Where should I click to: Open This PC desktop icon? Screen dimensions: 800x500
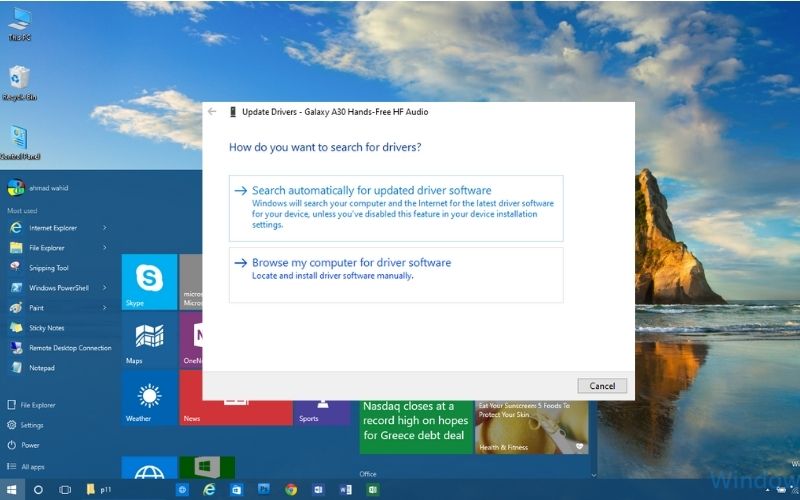(19, 23)
